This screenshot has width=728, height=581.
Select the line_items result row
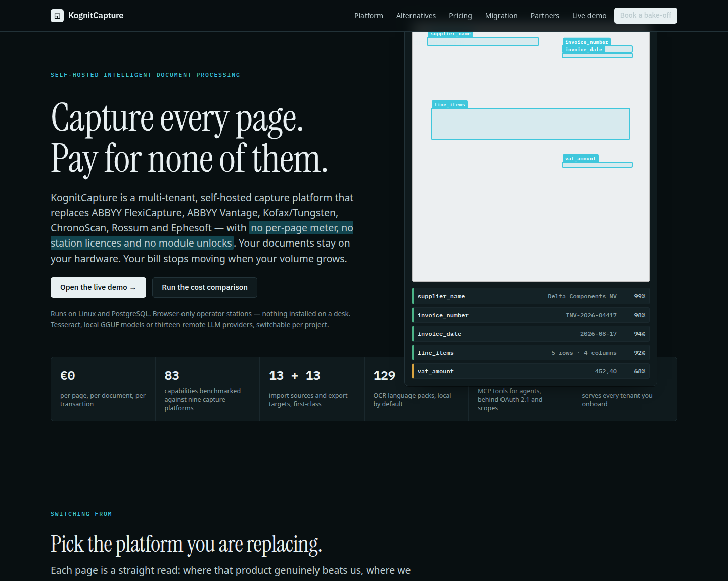531,353
